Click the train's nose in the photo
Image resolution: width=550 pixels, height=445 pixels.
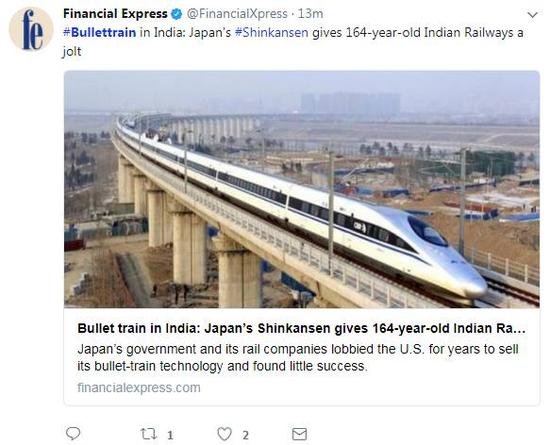(472, 284)
